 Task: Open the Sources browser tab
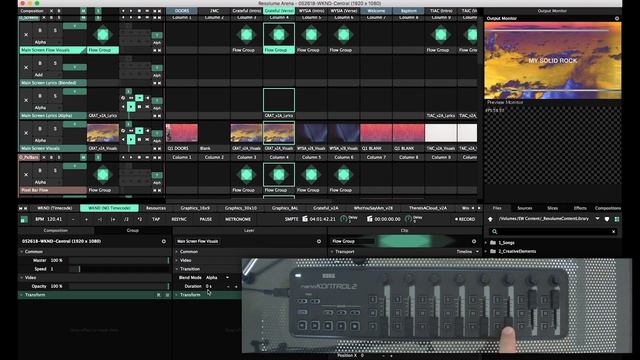(x=524, y=208)
